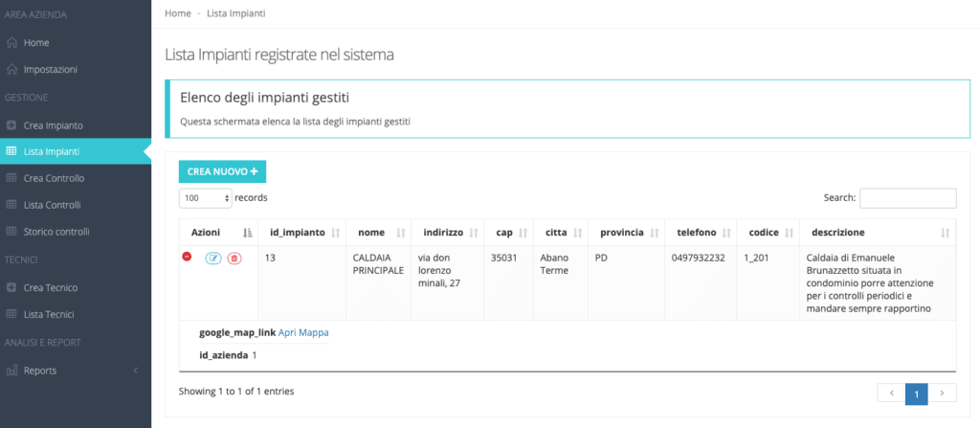Viewport: 980px width, 428px height.
Task: Open the Apri Mappa link
Action: 303,332
